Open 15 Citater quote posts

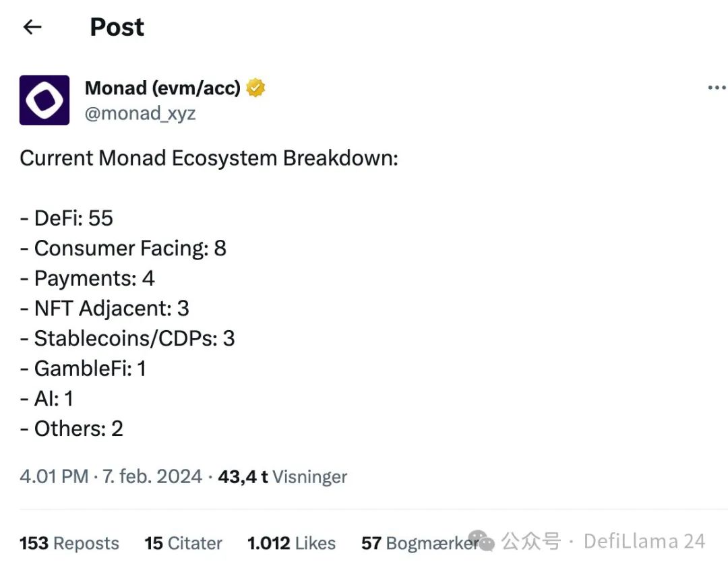183,543
